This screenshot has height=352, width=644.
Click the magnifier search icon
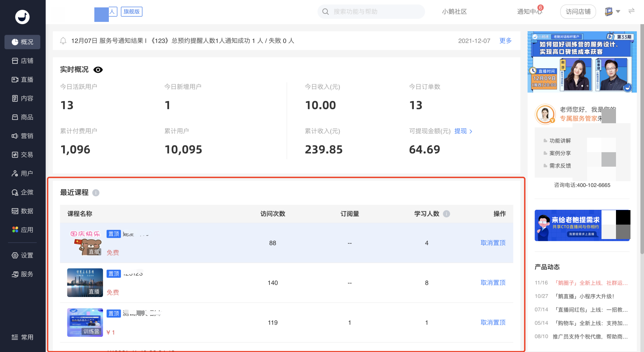point(326,12)
